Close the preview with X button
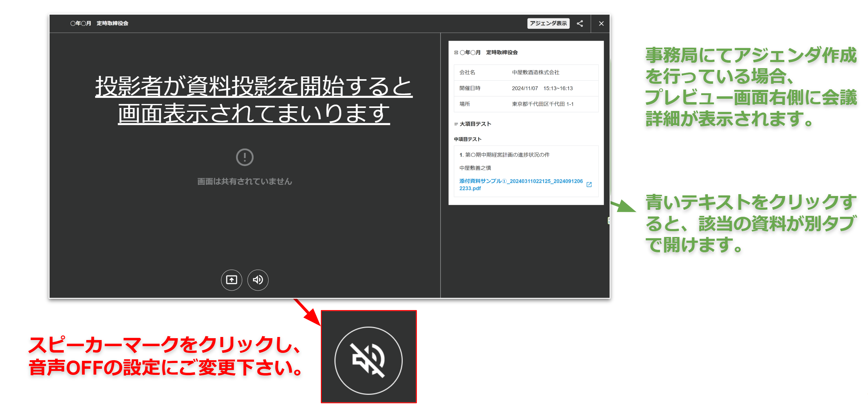The image size is (868, 407). 601,23
